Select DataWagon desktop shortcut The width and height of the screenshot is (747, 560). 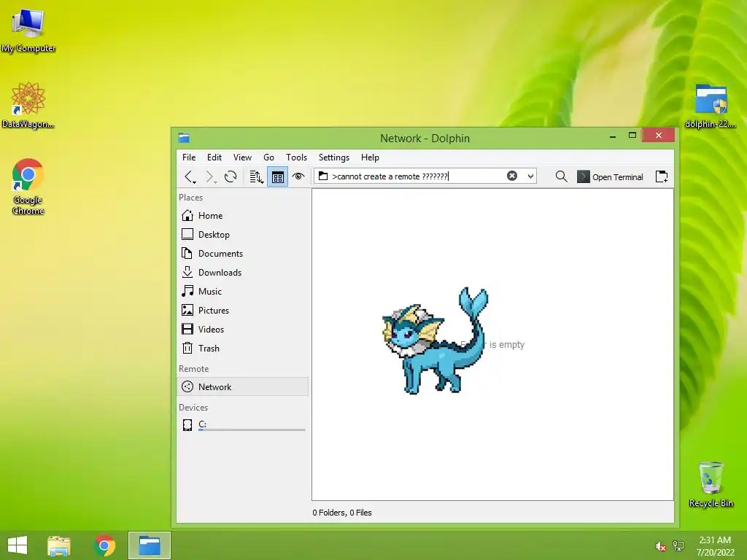click(28, 105)
